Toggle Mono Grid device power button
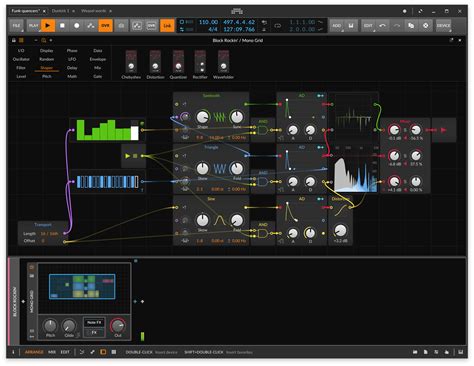This screenshot has height=366, width=474. coord(32,267)
